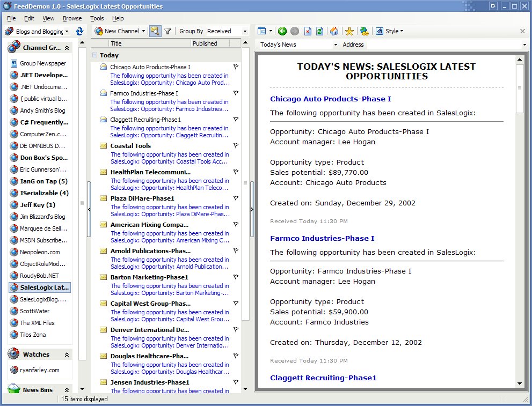This screenshot has height=406, width=532.
Task: Toggle flag on Chicago Auto Products-Phase I item
Action: click(236, 67)
